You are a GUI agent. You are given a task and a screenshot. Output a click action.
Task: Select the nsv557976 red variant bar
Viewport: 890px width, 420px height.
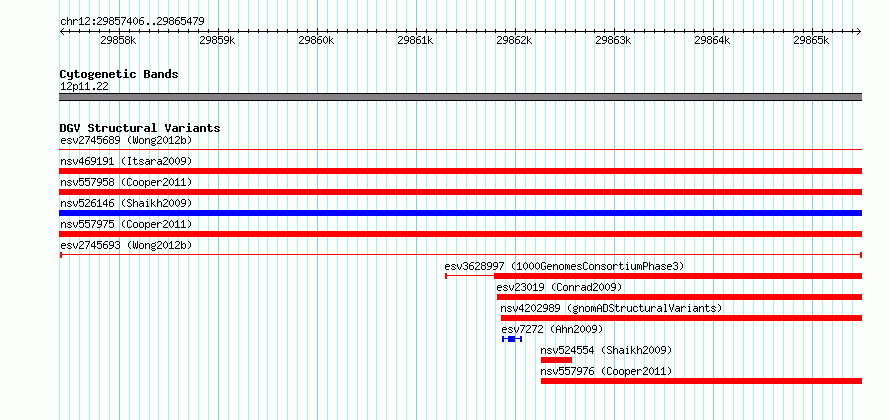702,381
